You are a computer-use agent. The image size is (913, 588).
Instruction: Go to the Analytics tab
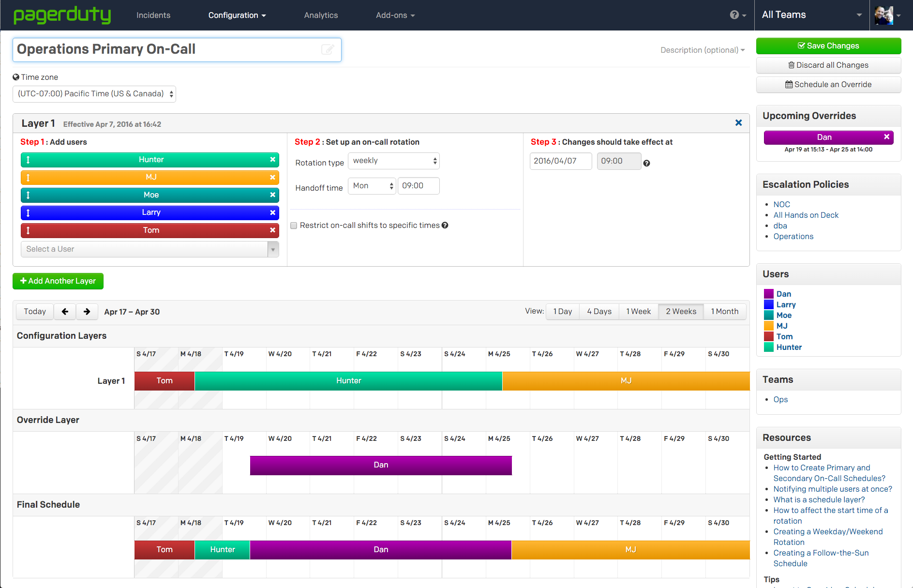pyautogui.click(x=321, y=15)
